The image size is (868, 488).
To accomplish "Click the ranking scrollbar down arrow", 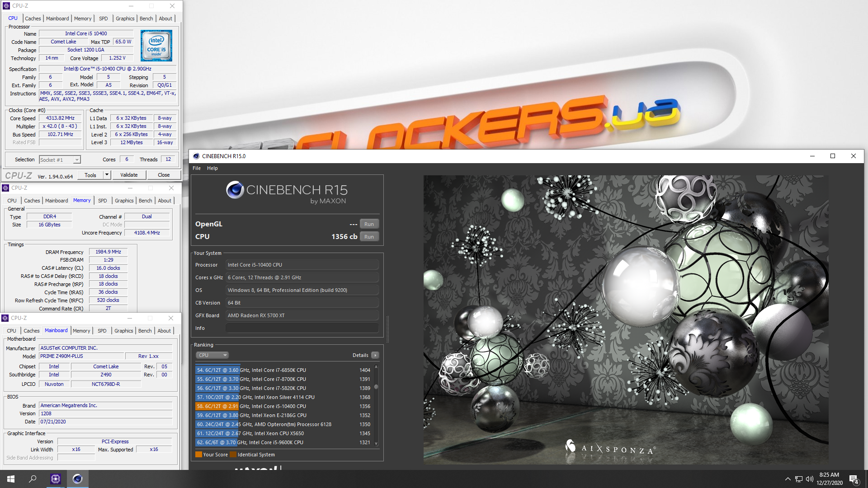I will [376, 444].
